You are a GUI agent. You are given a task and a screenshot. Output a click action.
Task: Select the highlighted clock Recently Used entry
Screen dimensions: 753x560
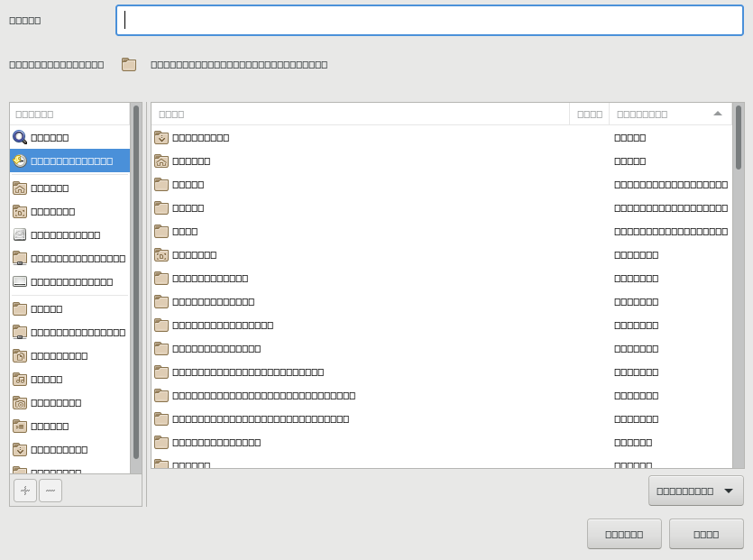click(x=69, y=161)
